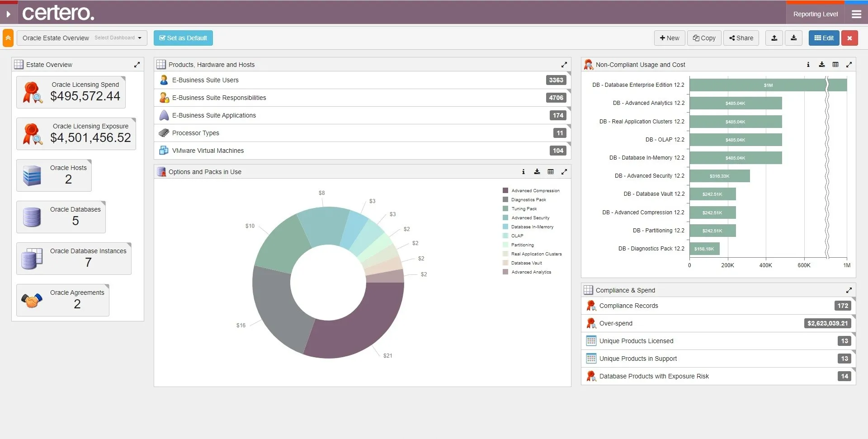Viewport: 868px width, 439px height.
Task: Click the Processor Types chip icon
Action: point(164,133)
